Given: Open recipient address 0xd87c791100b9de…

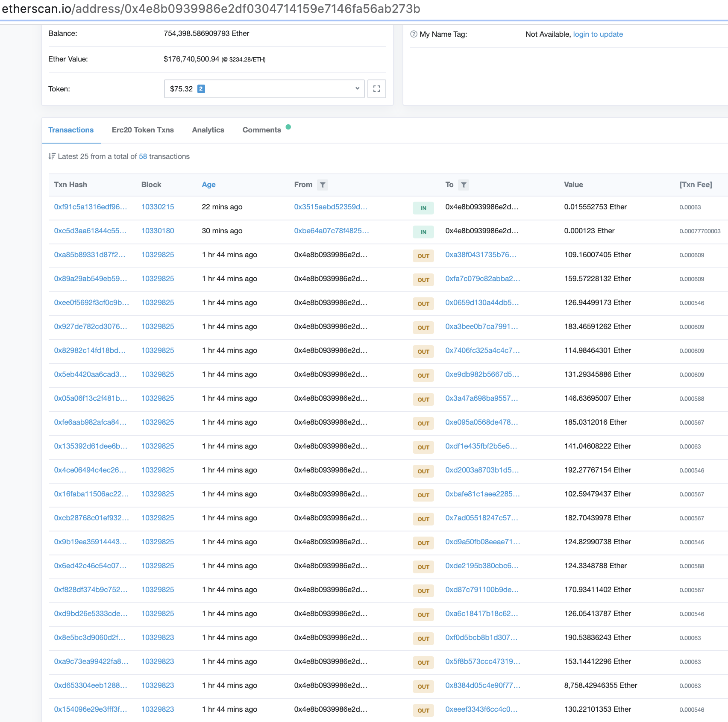Looking at the screenshot, I should click(482, 590).
